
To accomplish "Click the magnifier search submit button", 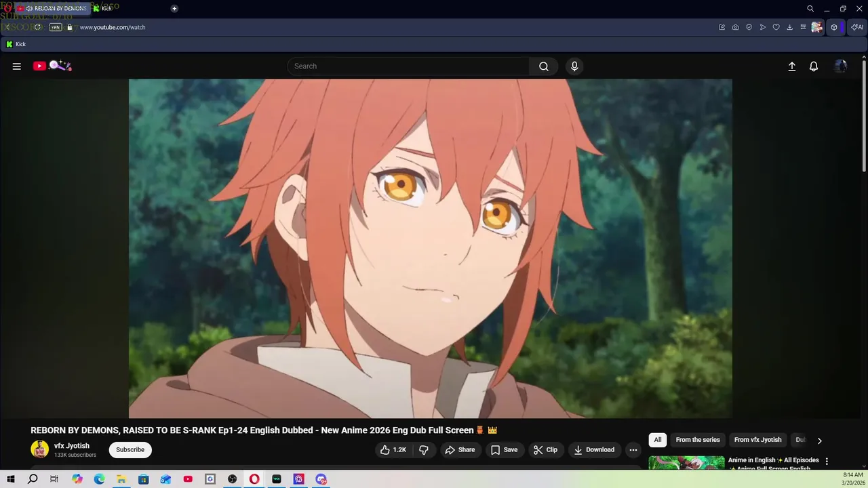I will [x=544, y=66].
